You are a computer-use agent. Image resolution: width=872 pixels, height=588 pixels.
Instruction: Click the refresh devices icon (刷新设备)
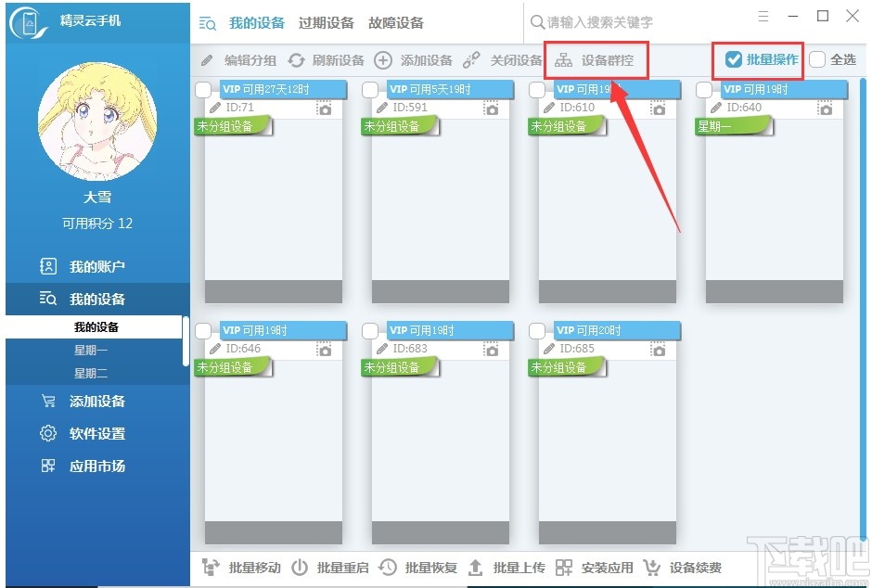coord(296,60)
